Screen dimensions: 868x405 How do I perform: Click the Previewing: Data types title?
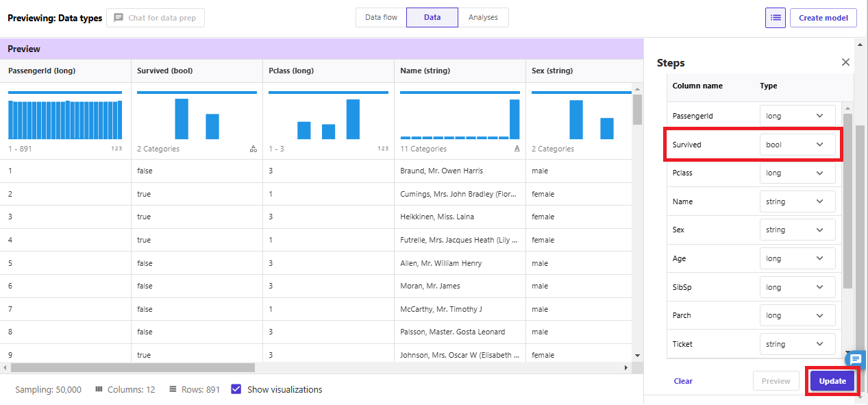pos(55,18)
